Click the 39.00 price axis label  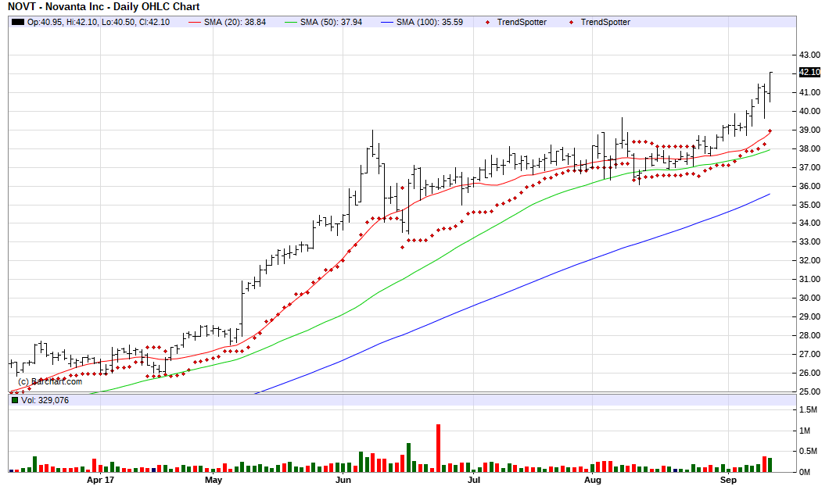pyautogui.click(x=809, y=130)
